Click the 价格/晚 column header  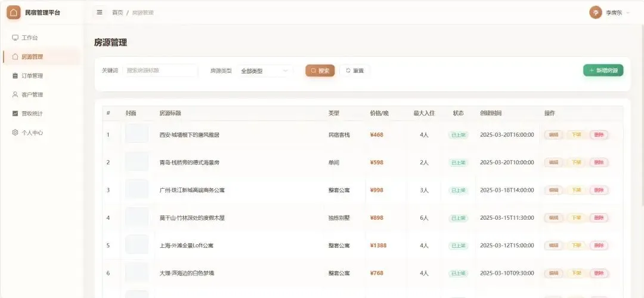[379, 113]
